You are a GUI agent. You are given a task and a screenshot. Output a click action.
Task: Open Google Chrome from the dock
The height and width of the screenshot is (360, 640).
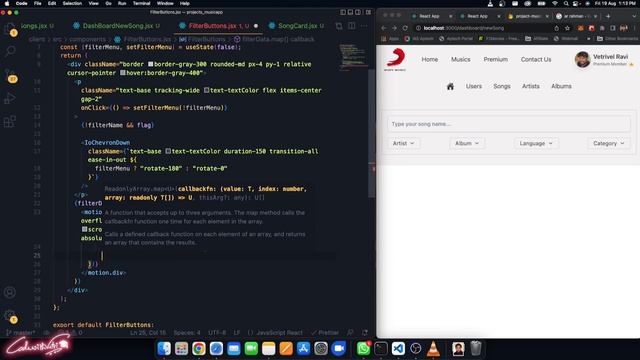(199, 349)
